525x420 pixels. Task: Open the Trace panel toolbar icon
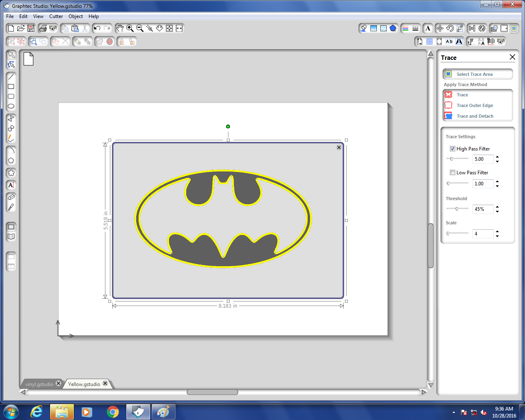click(x=514, y=28)
